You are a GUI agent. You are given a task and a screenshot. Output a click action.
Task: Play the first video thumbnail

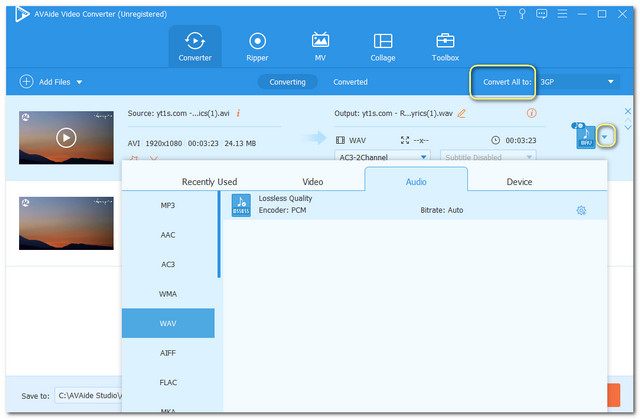click(66, 138)
